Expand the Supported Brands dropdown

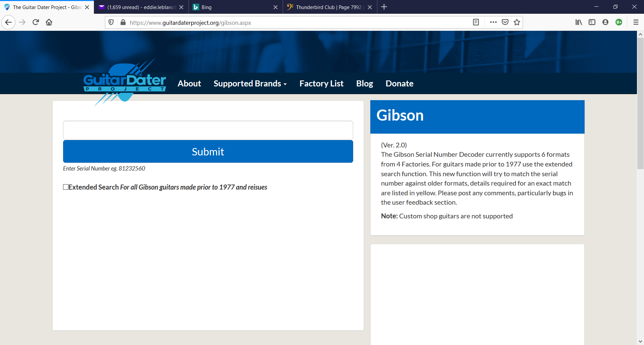point(250,83)
